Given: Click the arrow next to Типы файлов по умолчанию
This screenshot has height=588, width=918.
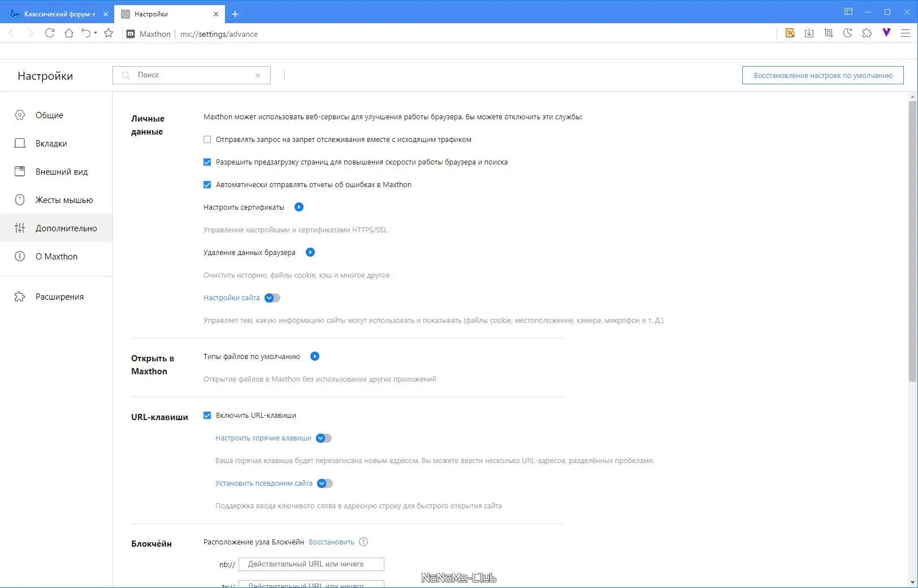Looking at the screenshot, I should [x=315, y=356].
